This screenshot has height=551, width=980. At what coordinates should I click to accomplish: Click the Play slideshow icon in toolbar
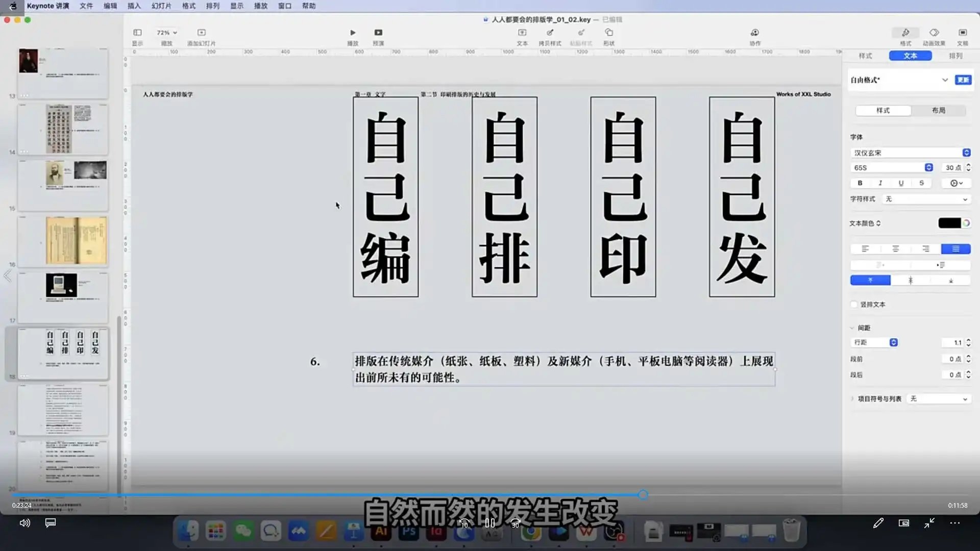353,33
